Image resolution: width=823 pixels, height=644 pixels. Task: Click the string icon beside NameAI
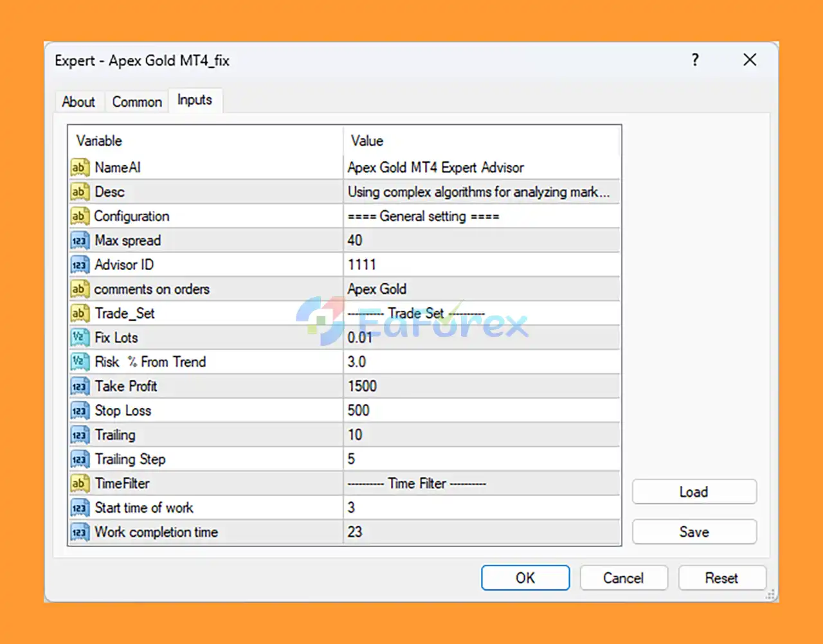pyautogui.click(x=79, y=168)
